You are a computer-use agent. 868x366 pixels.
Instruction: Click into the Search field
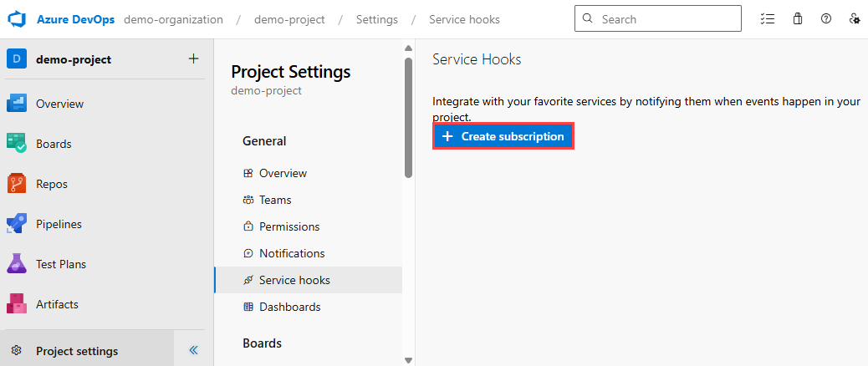coord(665,18)
